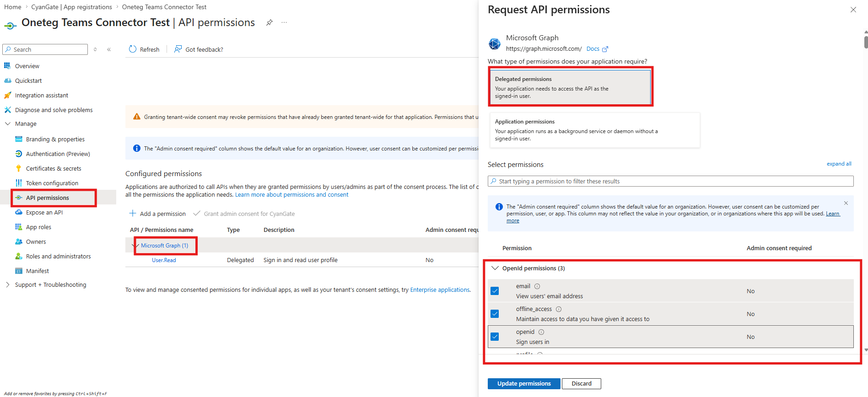Click the Authentication (Preview) icon
Image resolution: width=868 pixels, height=397 pixels.
click(x=18, y=154)
